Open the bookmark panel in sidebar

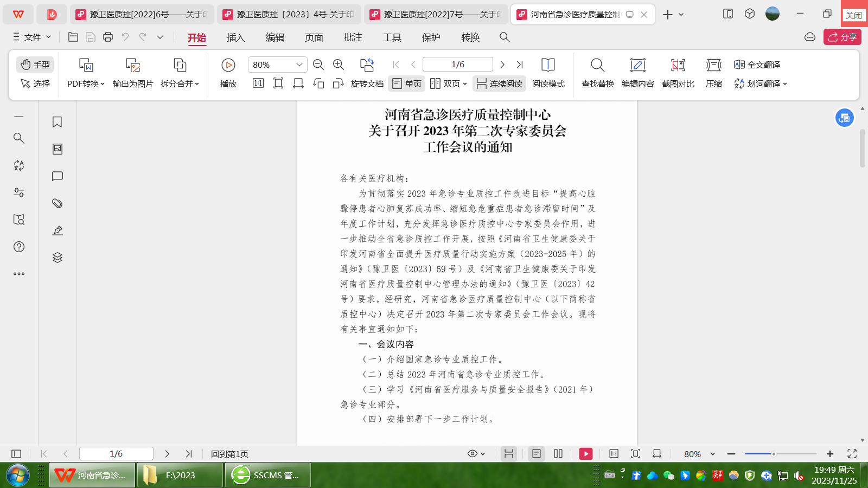click(57, 122)
